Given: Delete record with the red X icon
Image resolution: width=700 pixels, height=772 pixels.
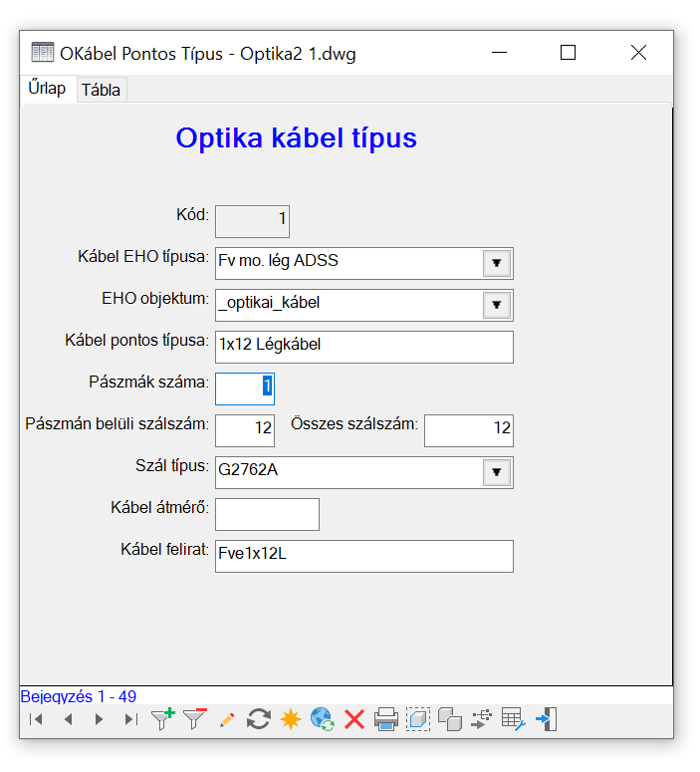Looking at the screenshot, I should click(x=353, y=719).
